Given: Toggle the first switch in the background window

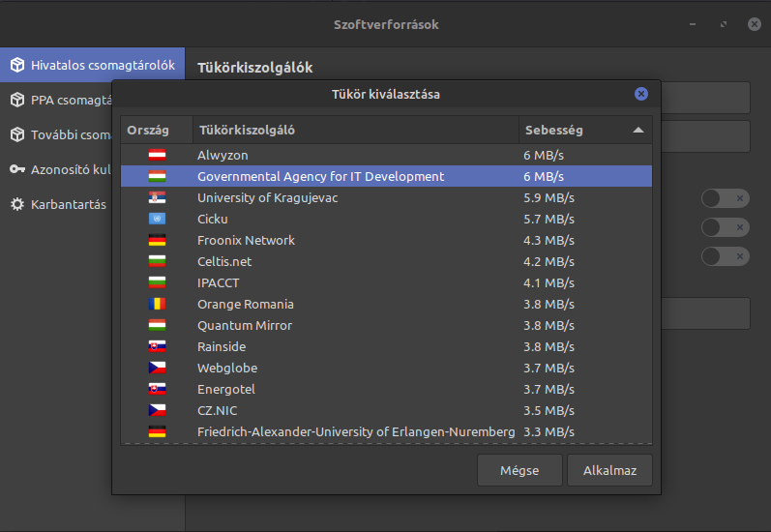Looking at the screenshot, I should 726,198.
